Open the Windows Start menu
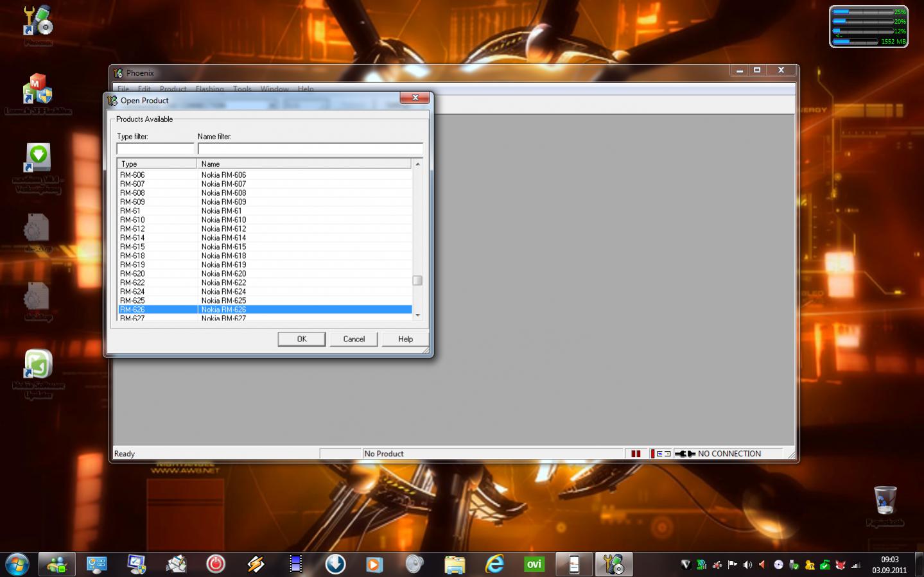Viewport: 924px width, 577px height. [17, 564]
